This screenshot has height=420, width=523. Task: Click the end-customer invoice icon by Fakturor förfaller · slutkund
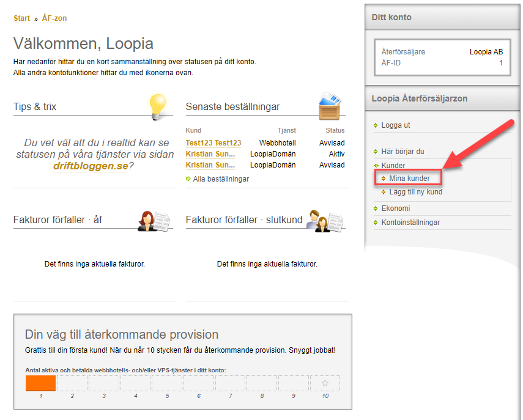point(325,221)
